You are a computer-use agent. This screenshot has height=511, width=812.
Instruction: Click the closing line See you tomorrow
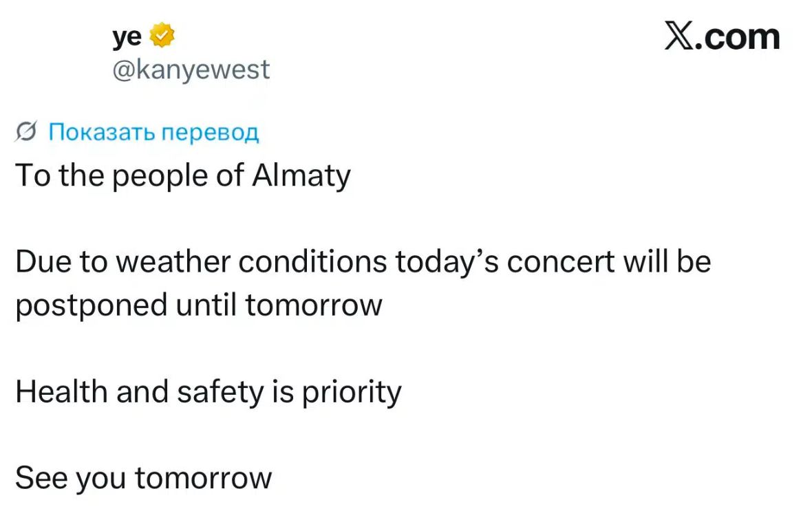143,479
